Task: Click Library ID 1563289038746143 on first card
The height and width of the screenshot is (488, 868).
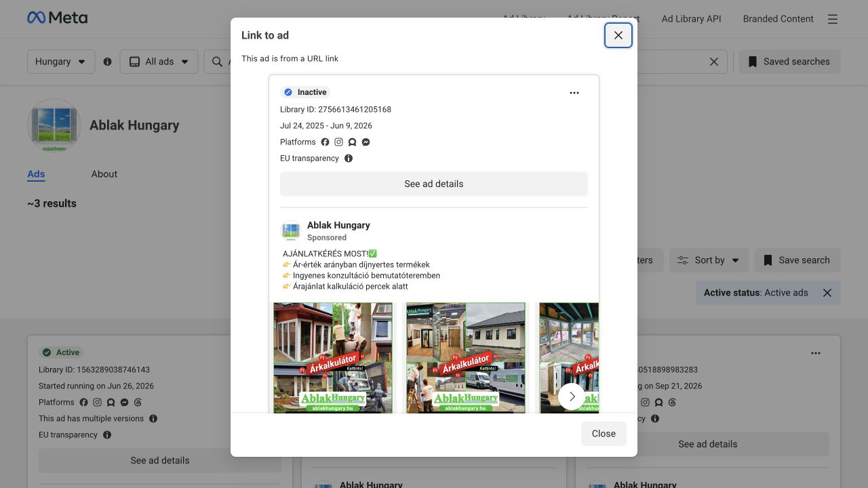Action: tap(94, 370)
